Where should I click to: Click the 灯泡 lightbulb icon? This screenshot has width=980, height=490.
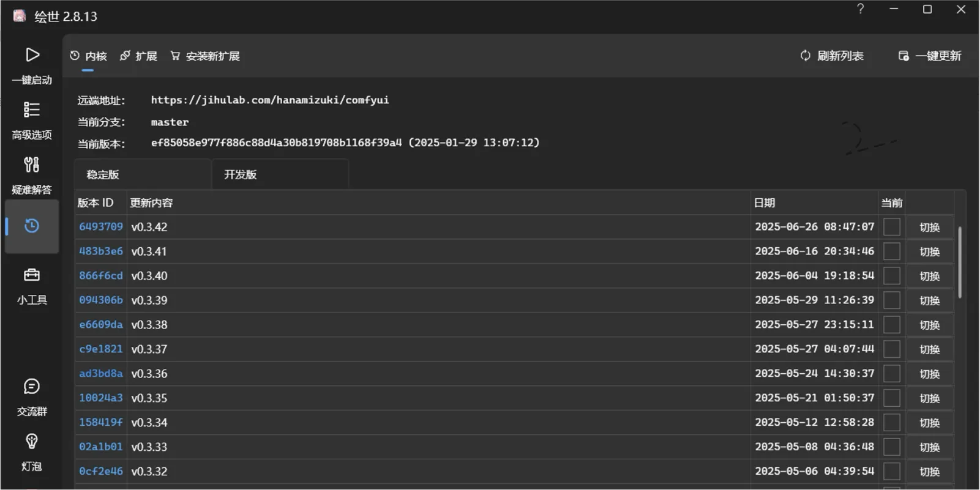point(32,442)
